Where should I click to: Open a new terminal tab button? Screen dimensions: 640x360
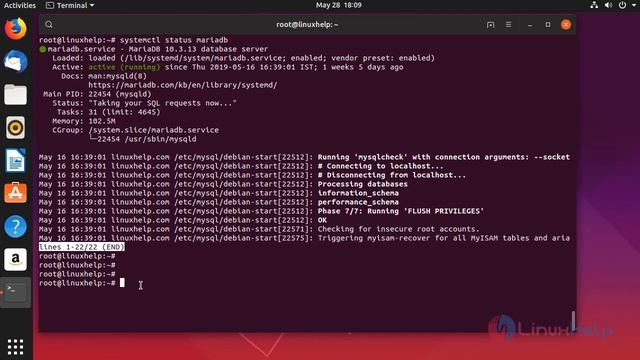tap(491, 24)
